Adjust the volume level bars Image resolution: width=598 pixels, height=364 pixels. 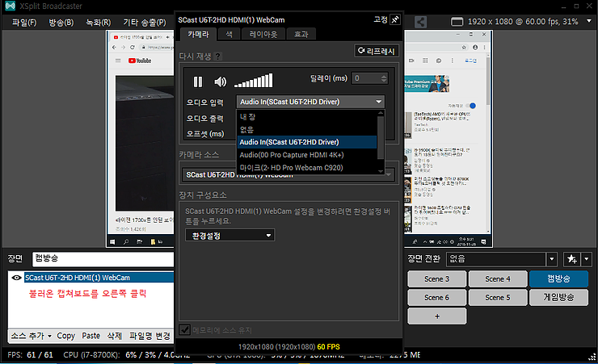click(x=253, y=81)
